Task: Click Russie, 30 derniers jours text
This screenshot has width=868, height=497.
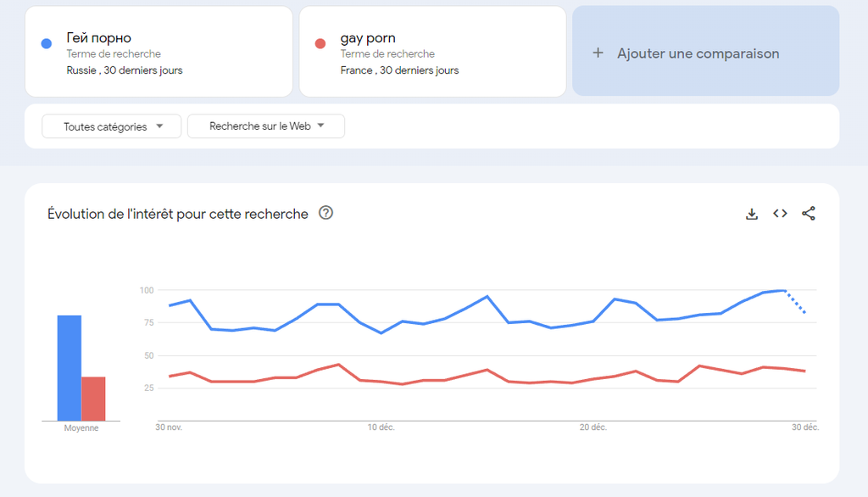Action: pos(125,70)
